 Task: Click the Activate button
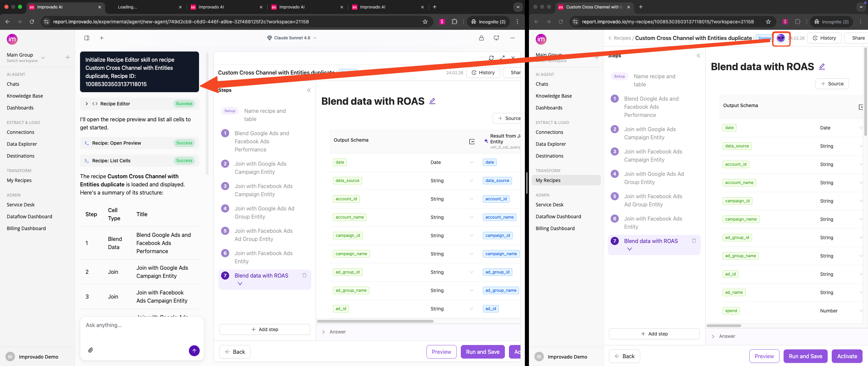pos(847,356)
